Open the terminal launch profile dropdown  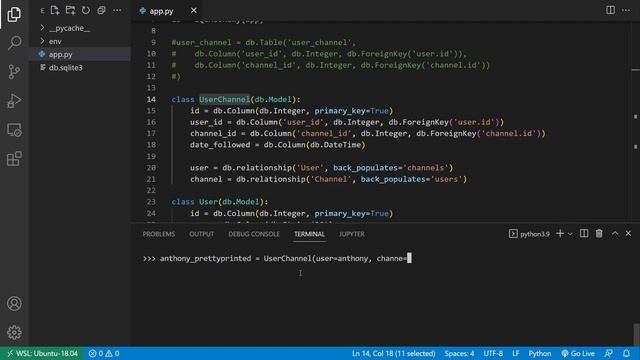pyautogui.click(x=570, y=234)
